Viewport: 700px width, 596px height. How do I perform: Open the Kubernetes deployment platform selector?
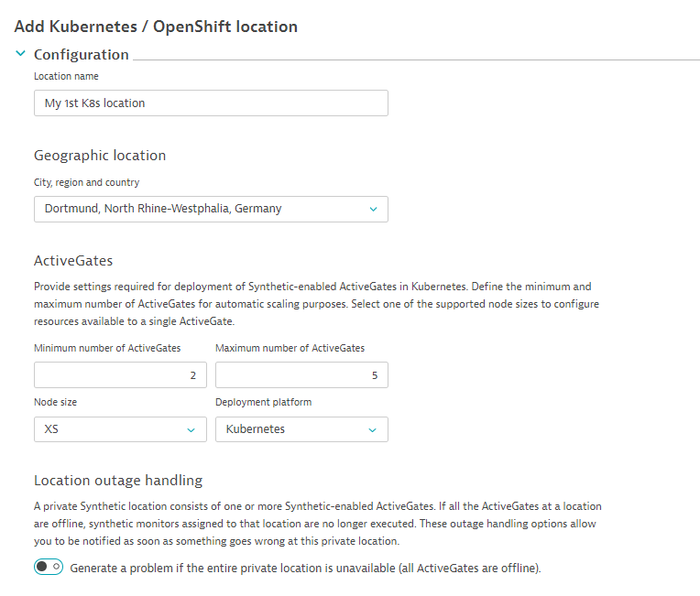[x=301, y=429]
